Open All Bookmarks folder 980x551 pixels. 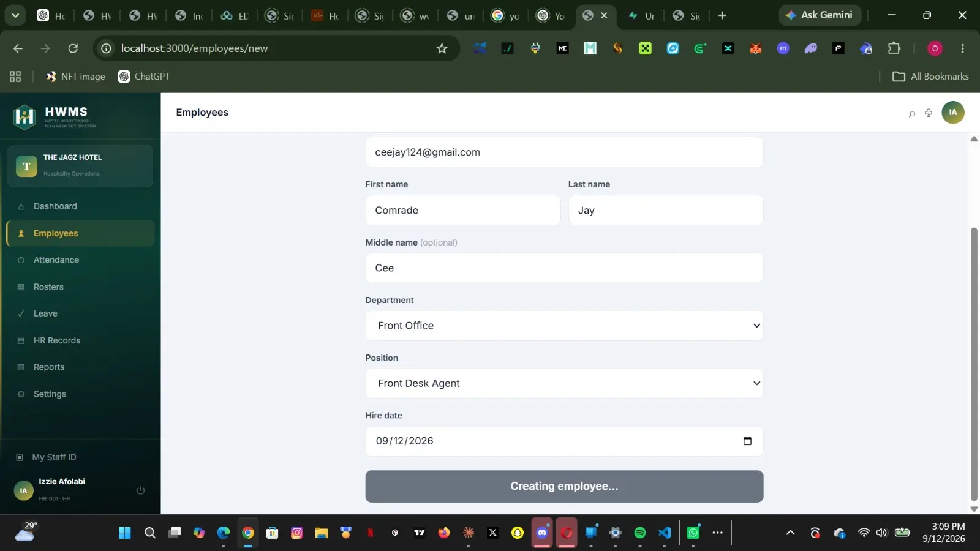[x=930, y=77]
